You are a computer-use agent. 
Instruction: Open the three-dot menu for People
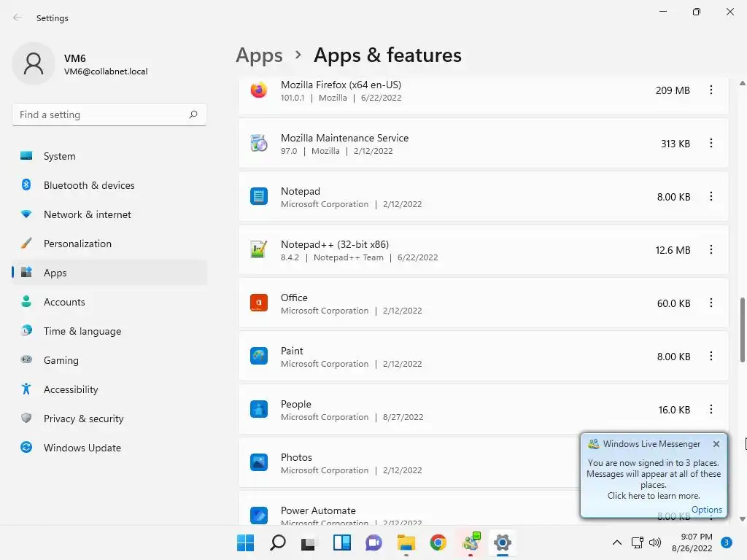(711, 409)
